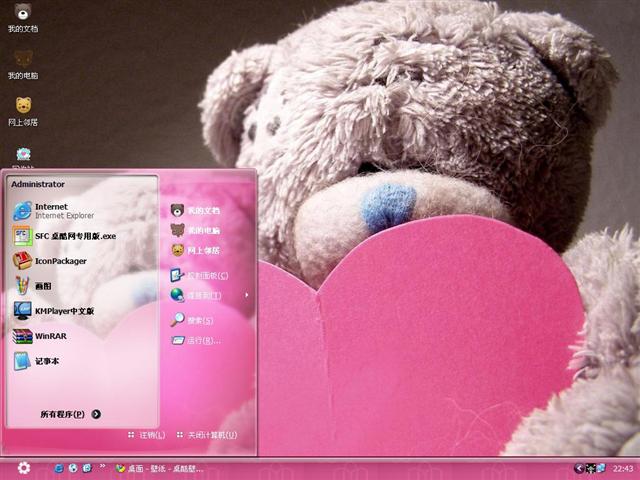Open 网上邻居 in Start menu right column
Image resolution: width=640 pixels, height=480 pixels.
point(195,250)
